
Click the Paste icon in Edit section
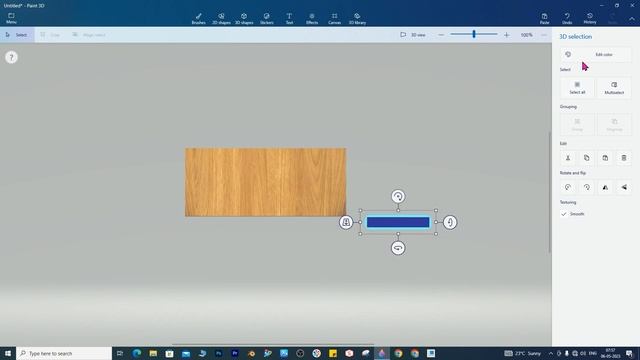605,158
